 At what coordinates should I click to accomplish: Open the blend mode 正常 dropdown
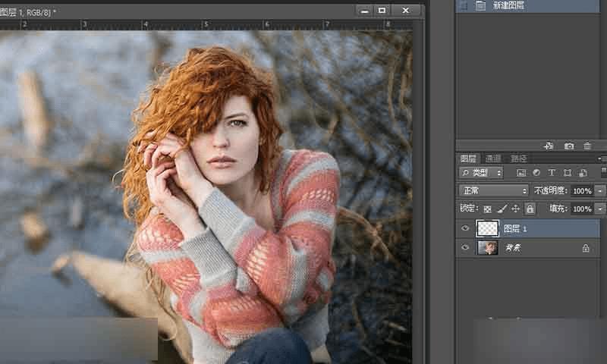(x=494, y=190)
